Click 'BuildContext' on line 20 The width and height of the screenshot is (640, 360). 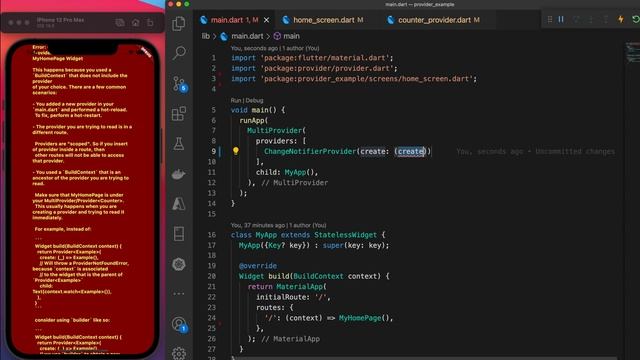tap(318, 276)
